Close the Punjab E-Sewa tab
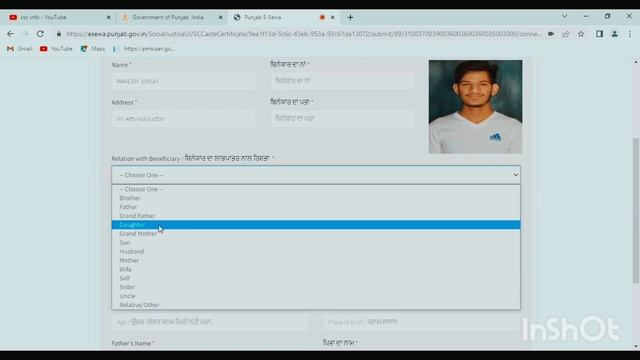 point(333,18)
